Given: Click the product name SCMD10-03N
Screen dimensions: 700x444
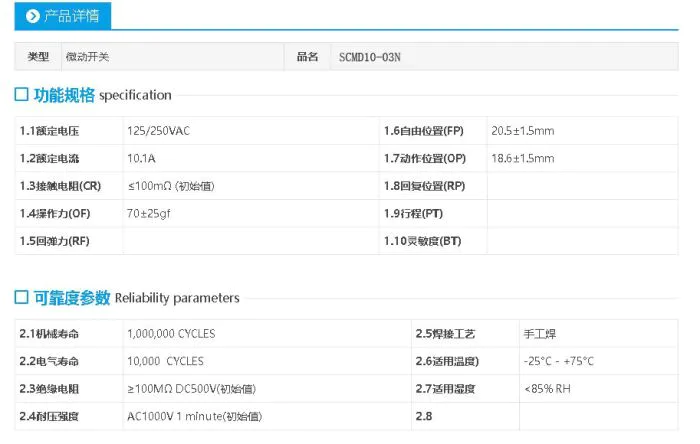Looking at the screenshot, I should [x=370, y=57].
